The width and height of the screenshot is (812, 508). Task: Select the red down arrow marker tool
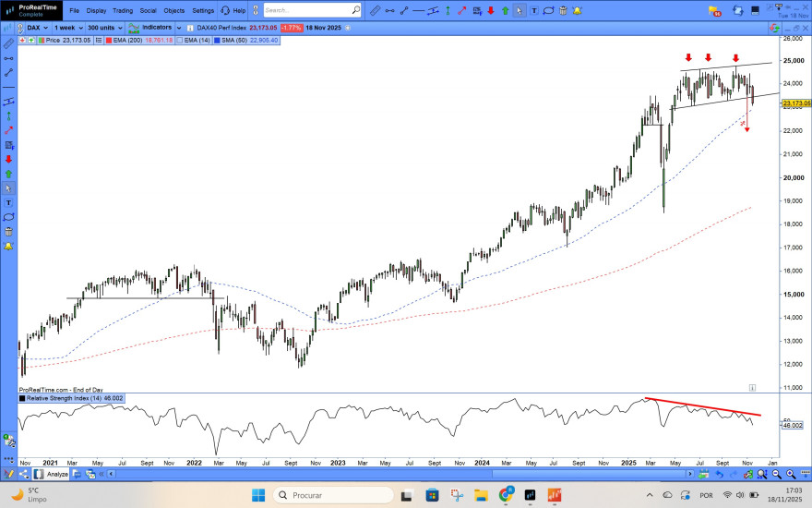tap(491, 10)
